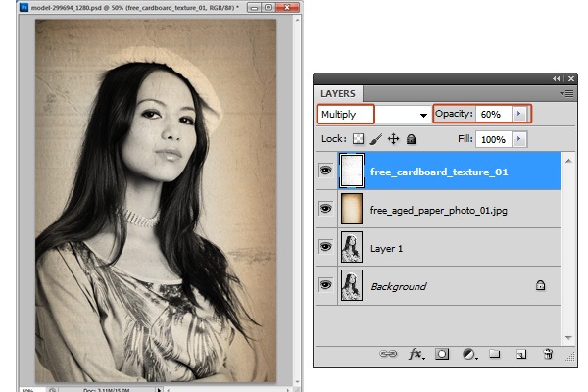The image size is (588, 392).
Task: Open the layer style fx menu
Action: [416, 354]
